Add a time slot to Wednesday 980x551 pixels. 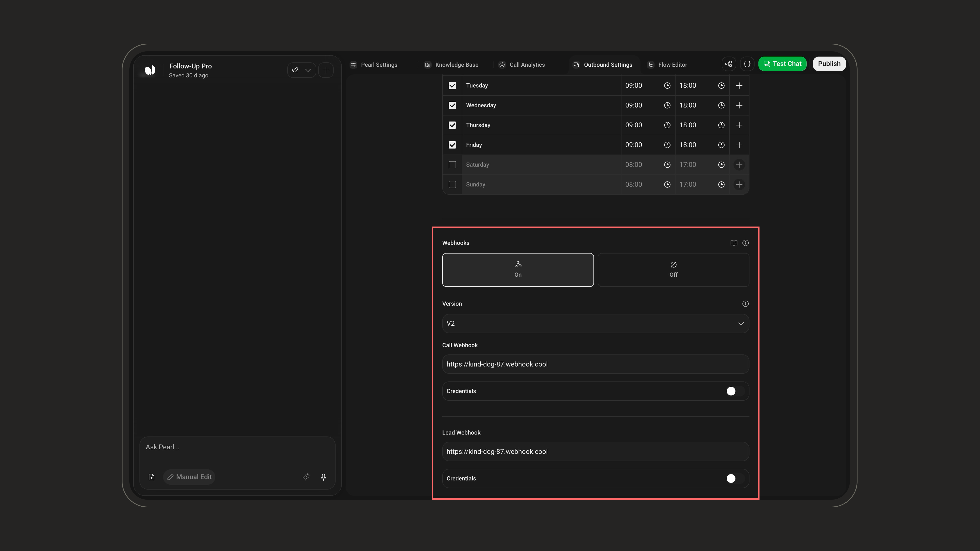click(739, 105)
